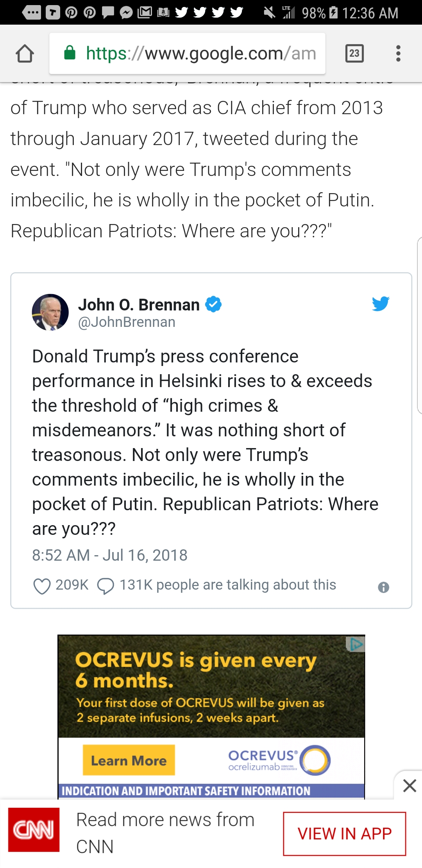The width and height of the screenshot is (422, 868).
Task: Open the 8:52 AM Jul 16 timestamp
Action: 110,555
